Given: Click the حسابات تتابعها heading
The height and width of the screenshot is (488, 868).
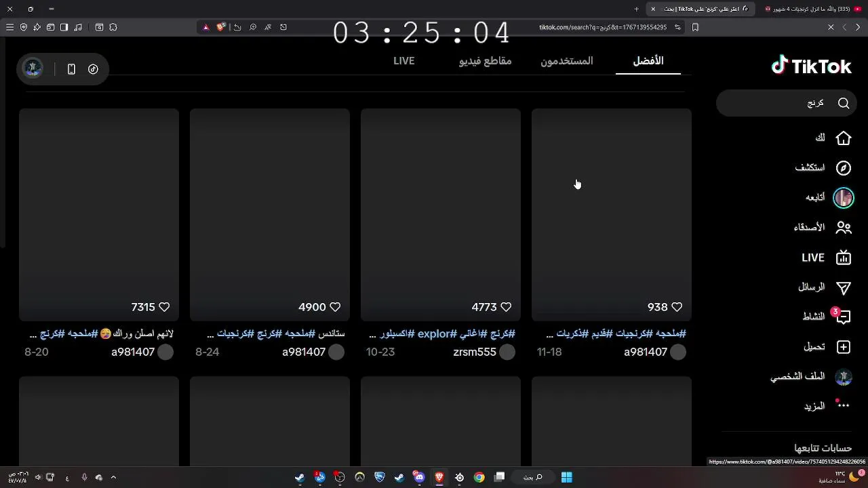Looking at the screenshot, I should point(823,448).
